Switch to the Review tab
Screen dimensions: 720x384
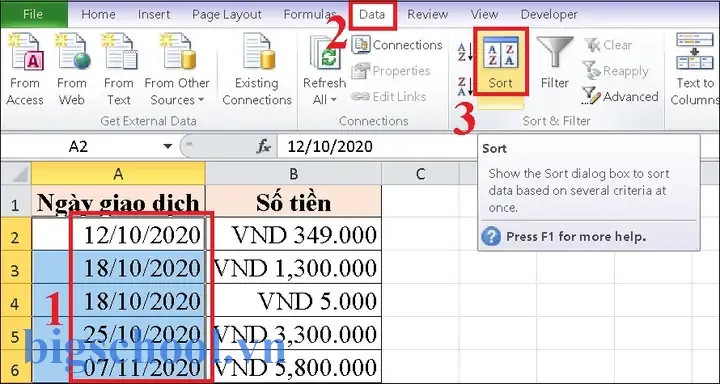point(428,15)
